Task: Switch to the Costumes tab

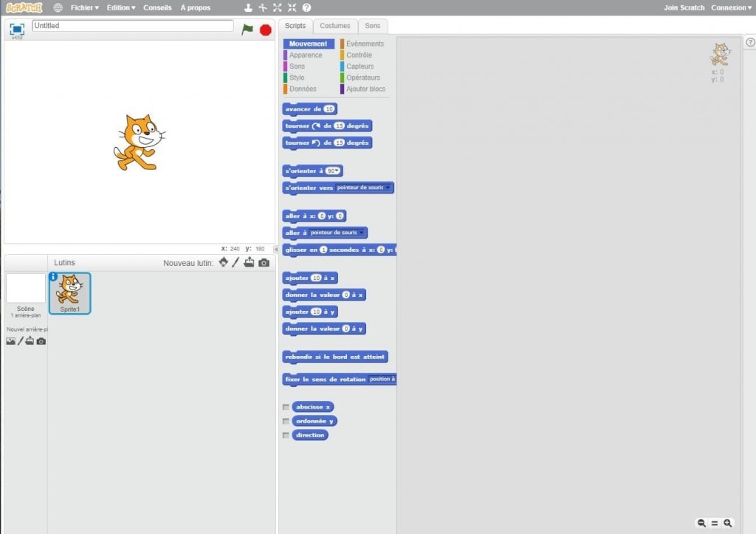Action: tap(335, 25)
